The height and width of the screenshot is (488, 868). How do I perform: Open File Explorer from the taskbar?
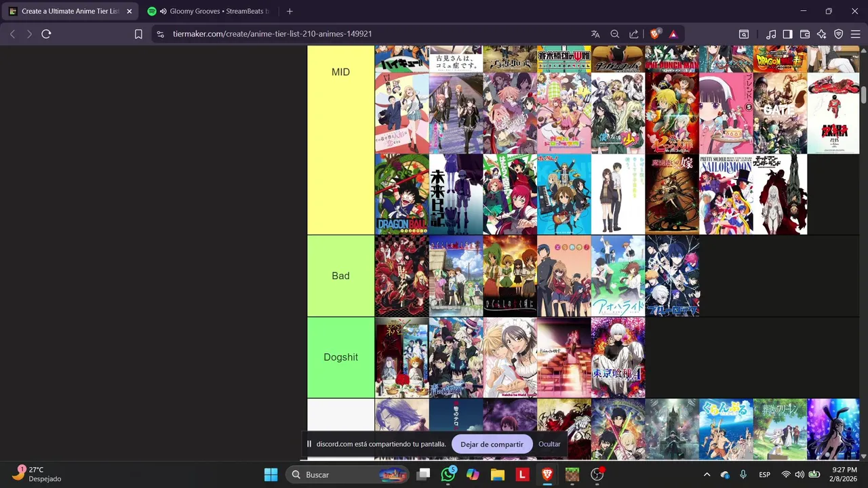pos(497,474)
